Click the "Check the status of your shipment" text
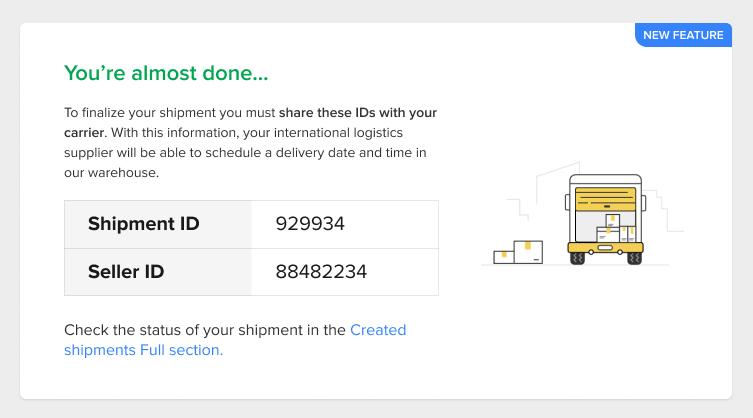Viewport: 753px width, 418px height. point(205,330)
